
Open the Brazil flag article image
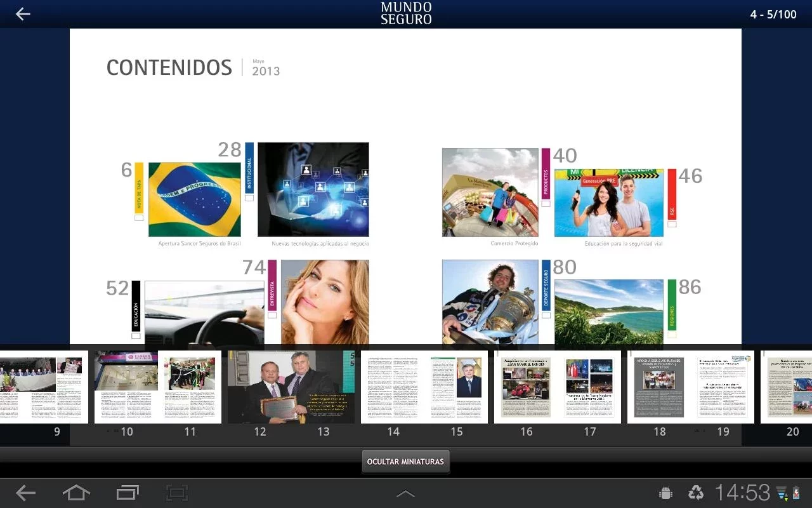(x=195, y=199)
